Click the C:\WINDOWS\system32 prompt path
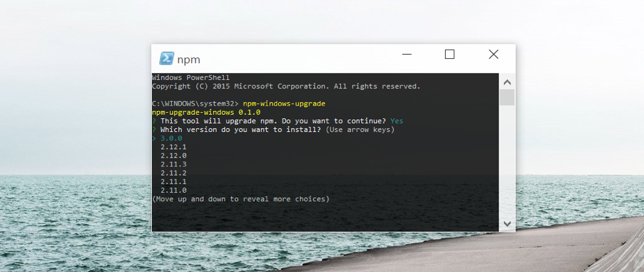This screenshot has height=272, width=644. (193, 104)
